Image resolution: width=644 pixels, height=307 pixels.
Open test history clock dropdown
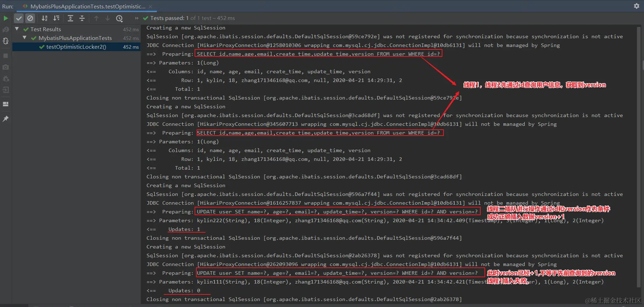120,19
